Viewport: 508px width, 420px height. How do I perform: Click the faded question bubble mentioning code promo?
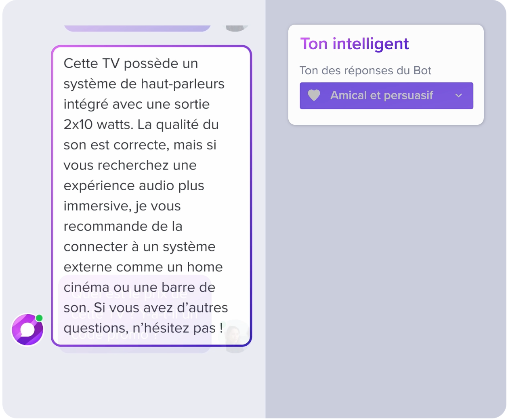(x=135, y=314)
